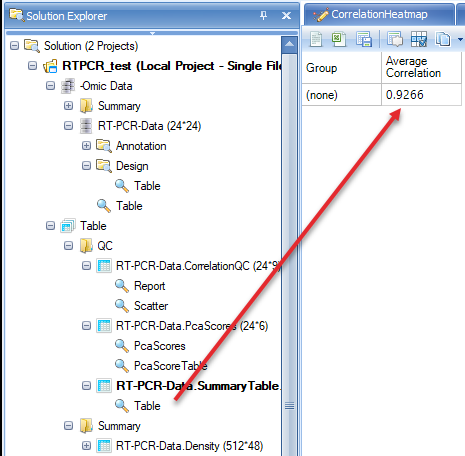Click the blank document icon in toolbar
The height and width of the screenshot is (456, 465).
[x=315, y=40]
